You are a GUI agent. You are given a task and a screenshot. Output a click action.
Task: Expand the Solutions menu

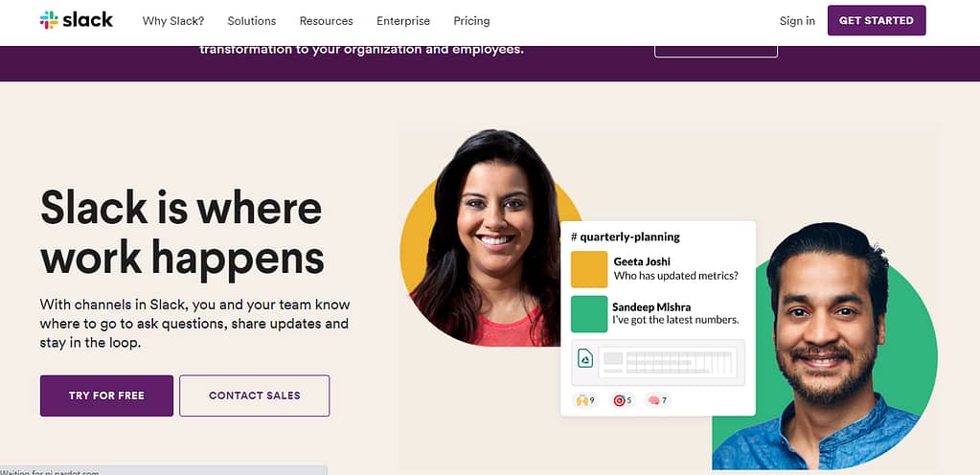(252, 21)
